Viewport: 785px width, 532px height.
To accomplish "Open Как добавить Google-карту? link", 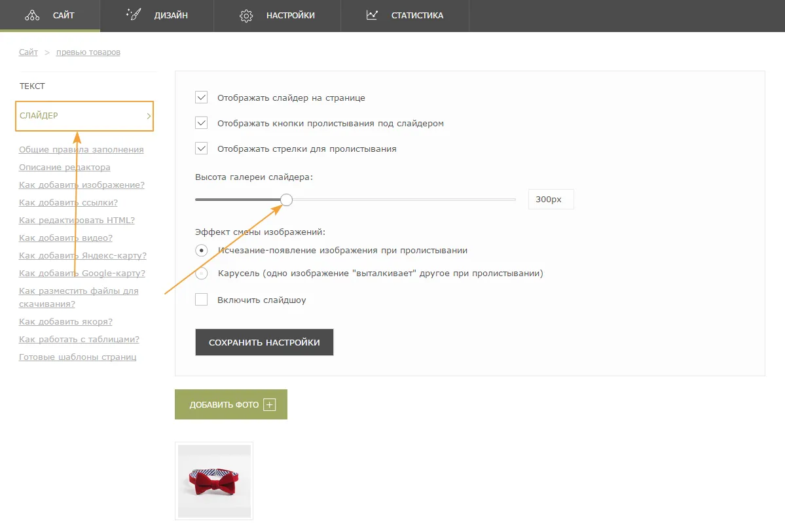I will (x=82, y=274).
